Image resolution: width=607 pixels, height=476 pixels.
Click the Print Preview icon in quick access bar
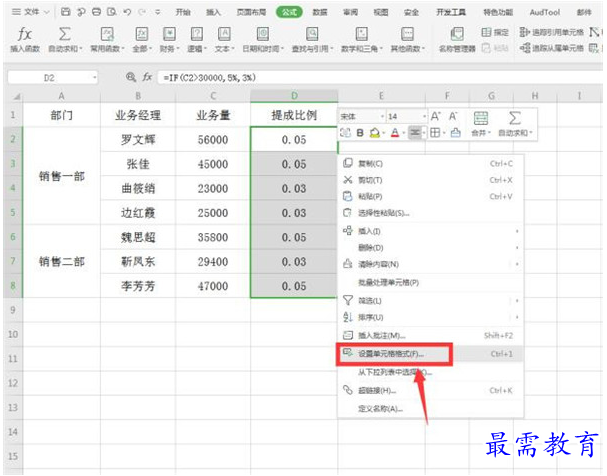coord(111,12)
